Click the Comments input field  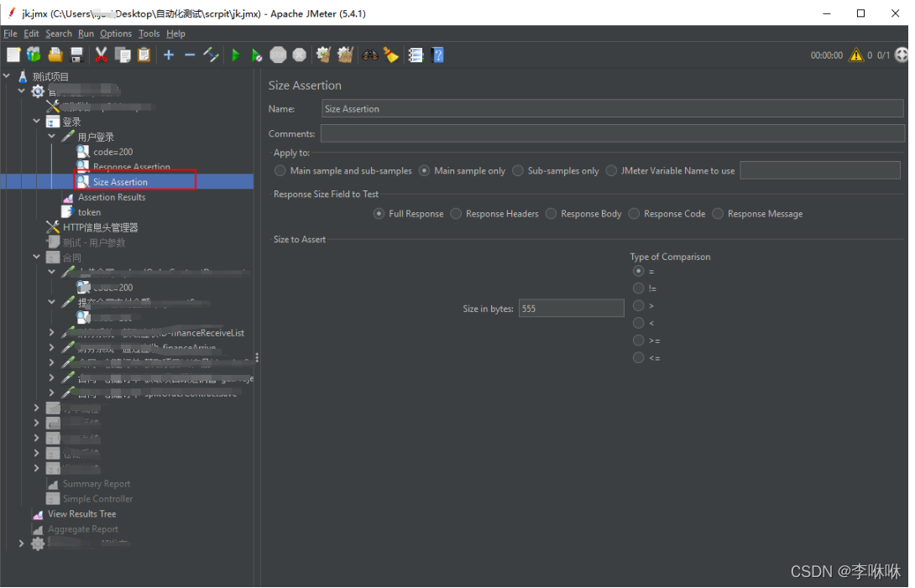(x=612, y=133)
